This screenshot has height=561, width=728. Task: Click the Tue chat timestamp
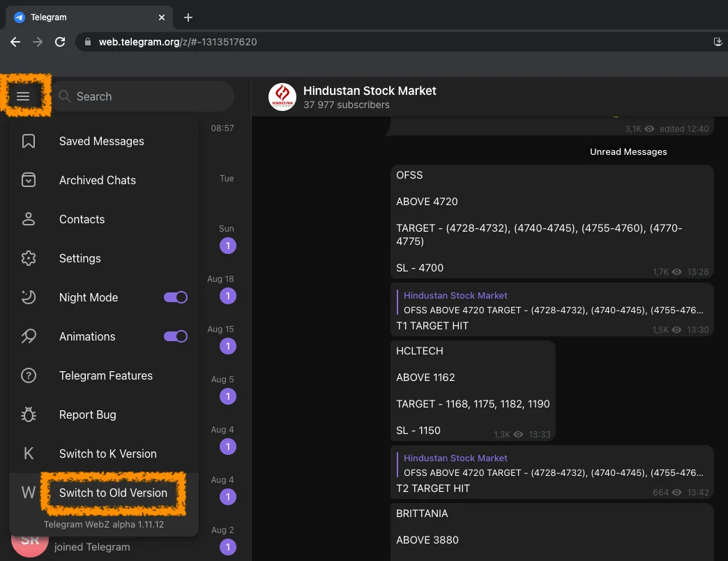(x=227, y=179)
